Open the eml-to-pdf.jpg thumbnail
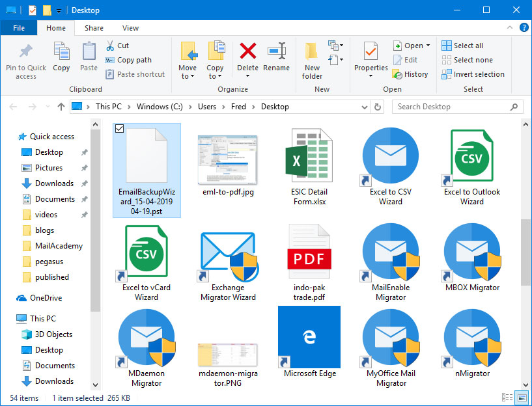 [x=228, y=159]
